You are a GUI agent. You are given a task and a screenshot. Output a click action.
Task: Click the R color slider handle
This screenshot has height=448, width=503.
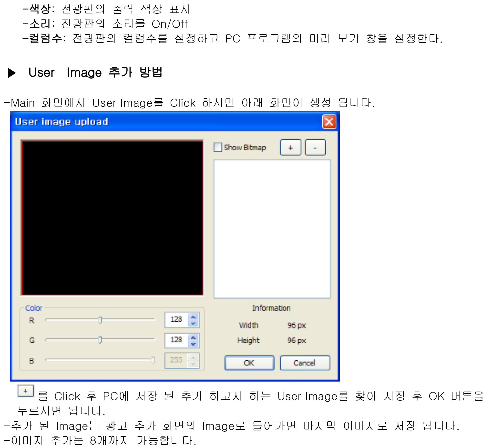100,320
